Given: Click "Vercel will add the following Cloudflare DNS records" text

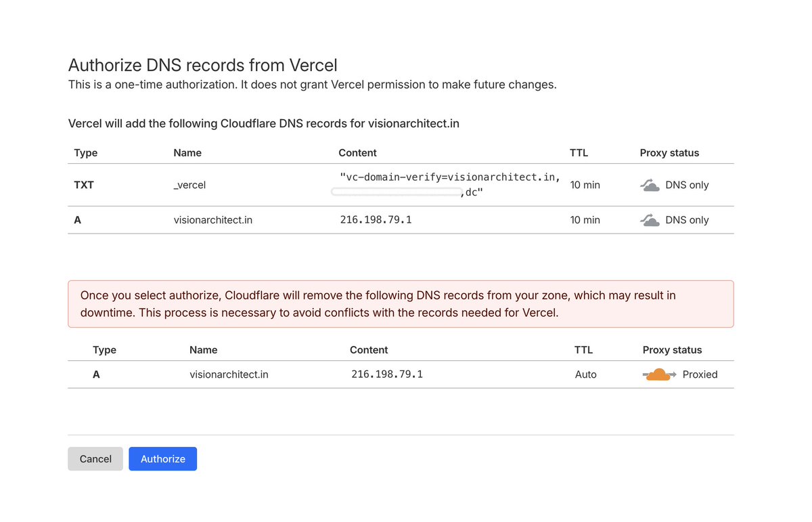Looking at the screenshot, I should pyautogui.click(x=264, y=124).
